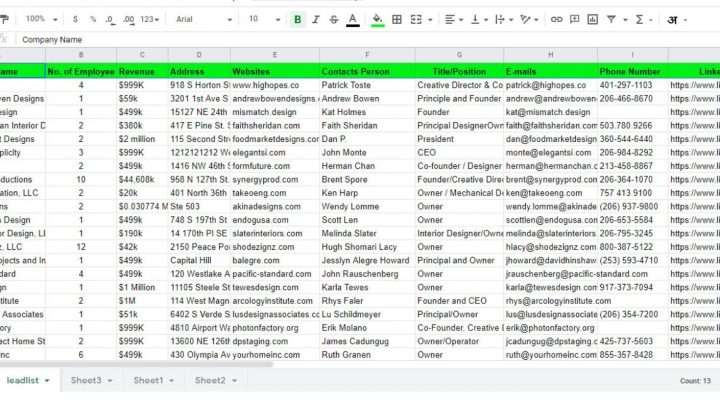720x405 pixels.
Task: Click the borders icon
Action: coord(397,19)
